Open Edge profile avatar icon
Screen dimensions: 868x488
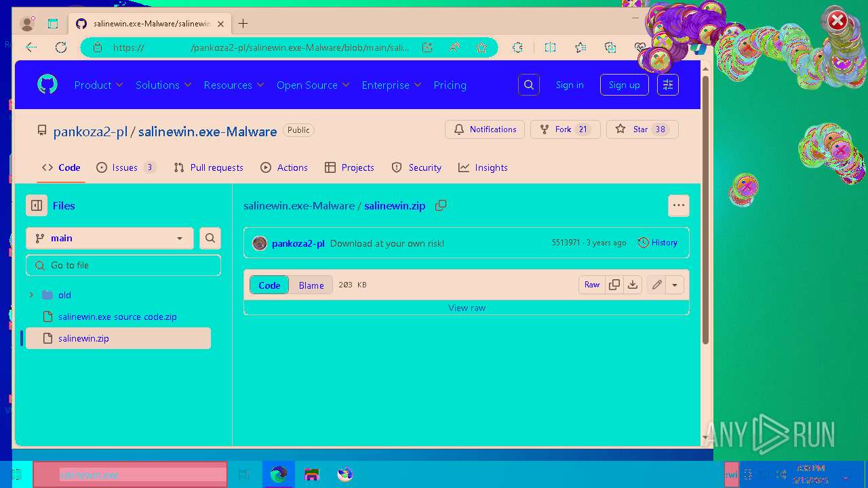pyautogui.click(x=27, y=24)
